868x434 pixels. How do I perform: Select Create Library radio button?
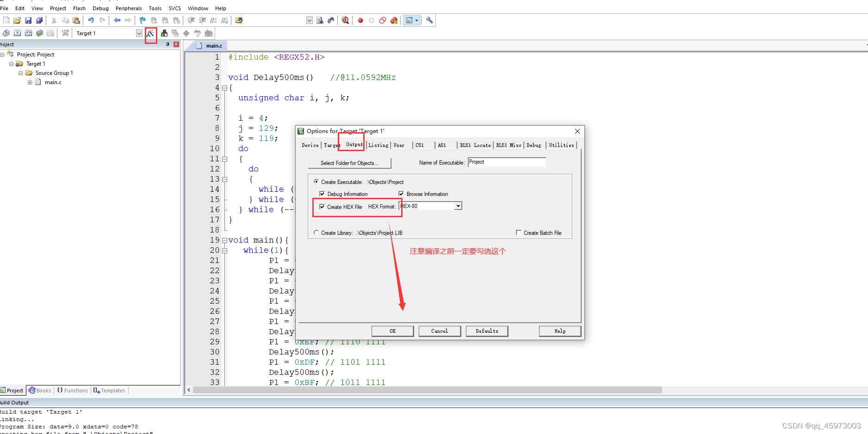click(316, 232)
